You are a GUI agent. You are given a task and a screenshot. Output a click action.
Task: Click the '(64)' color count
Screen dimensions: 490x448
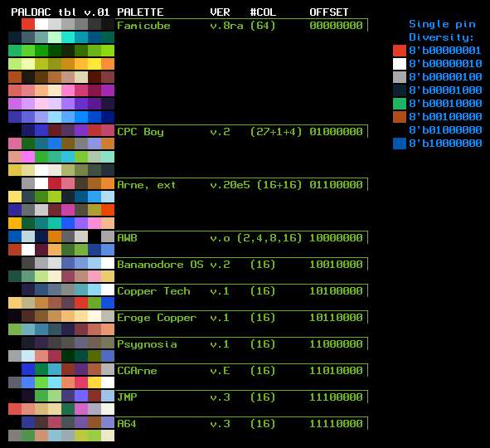click(x=263, y=26)
